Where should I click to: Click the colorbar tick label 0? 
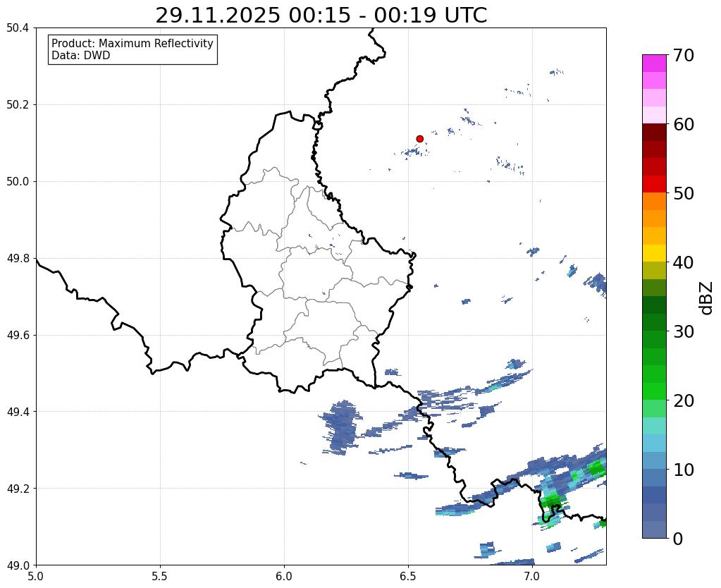click(678, 539)
